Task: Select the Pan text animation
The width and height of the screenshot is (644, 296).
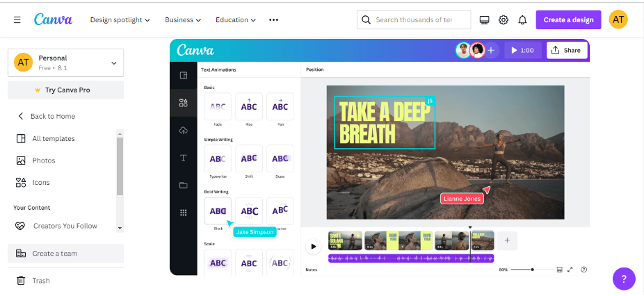Action: point(280,107)
